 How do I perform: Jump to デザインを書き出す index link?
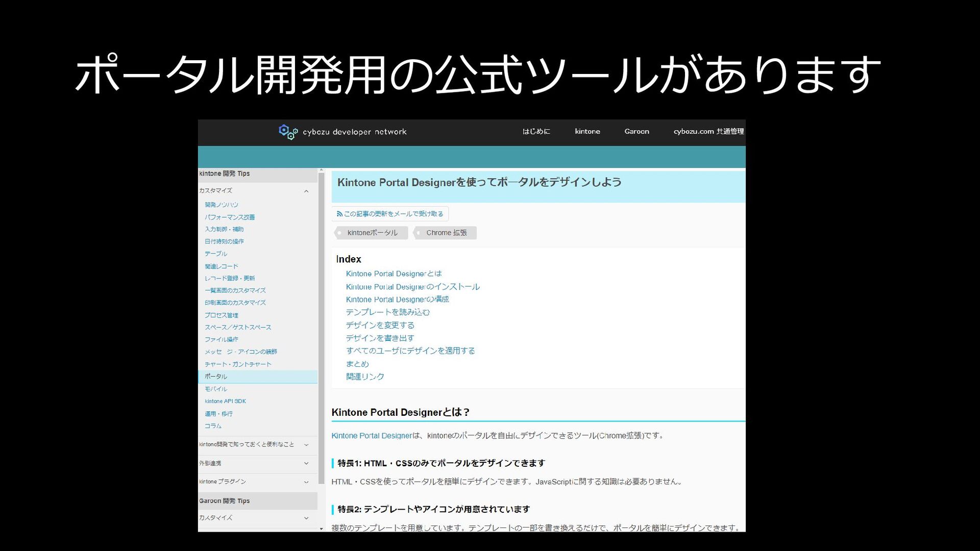coord(380,338)
